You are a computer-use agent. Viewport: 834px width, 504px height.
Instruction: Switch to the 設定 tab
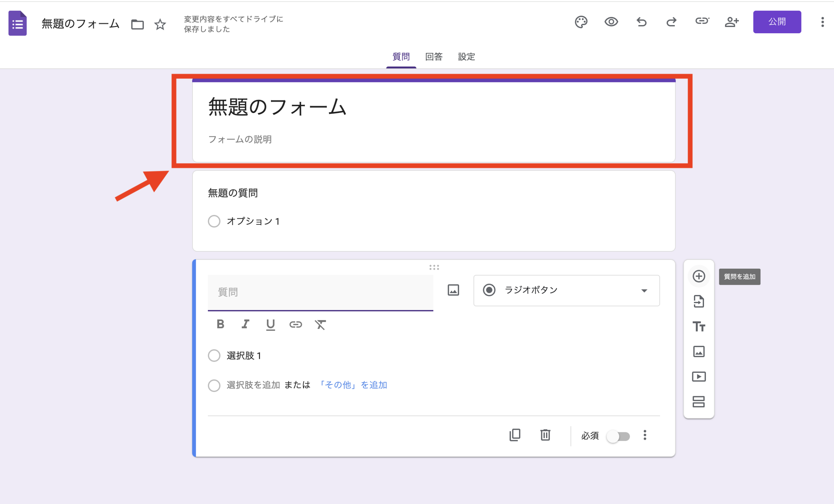(x=467, y=57)
